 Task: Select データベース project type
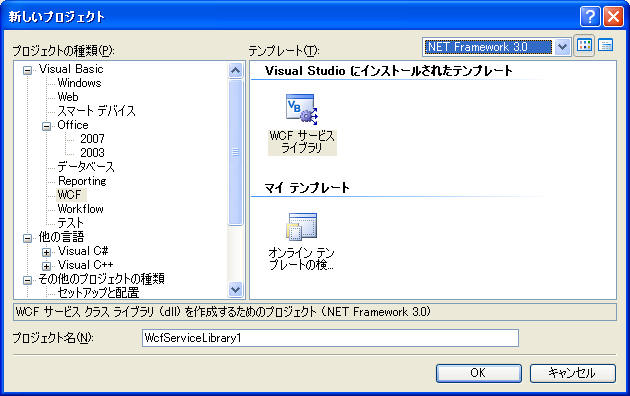click(86, 167)
